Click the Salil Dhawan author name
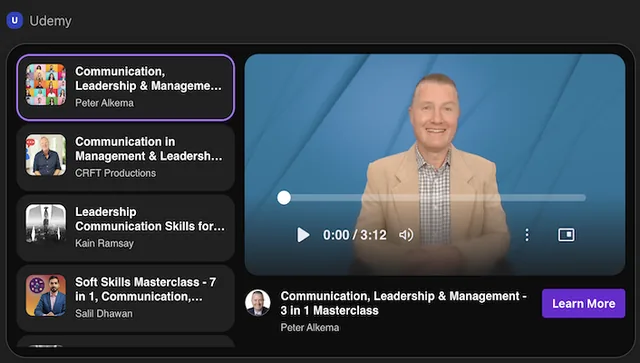 [104, 314]
